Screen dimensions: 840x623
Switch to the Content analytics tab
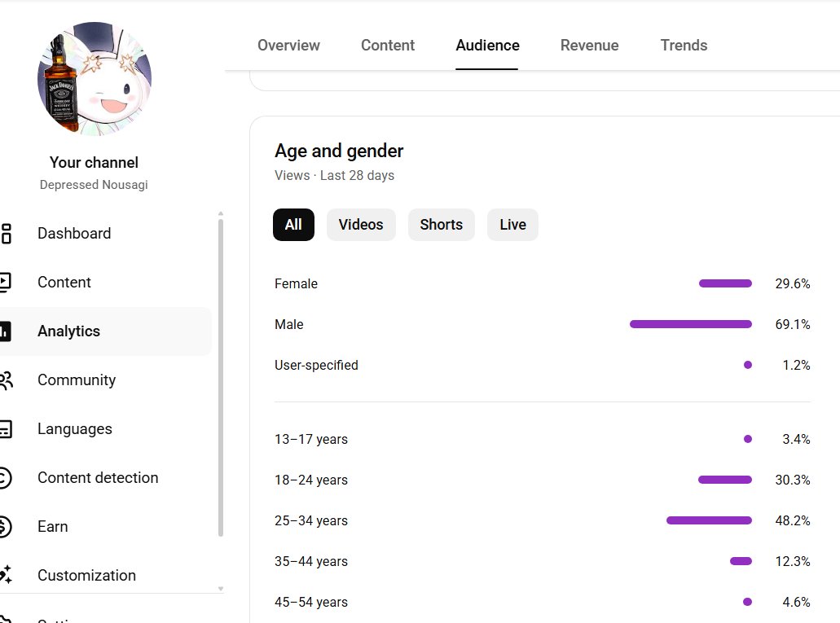click(x=388, y=45)
